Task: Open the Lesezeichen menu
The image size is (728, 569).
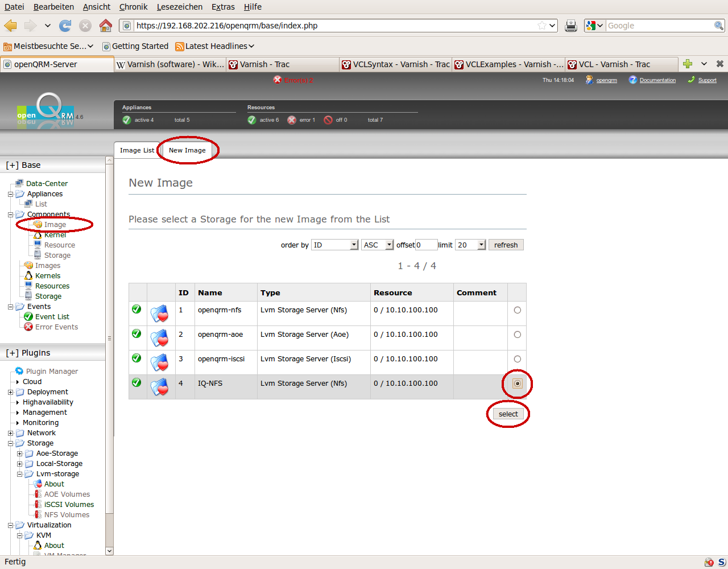Action: click(179, 7)
